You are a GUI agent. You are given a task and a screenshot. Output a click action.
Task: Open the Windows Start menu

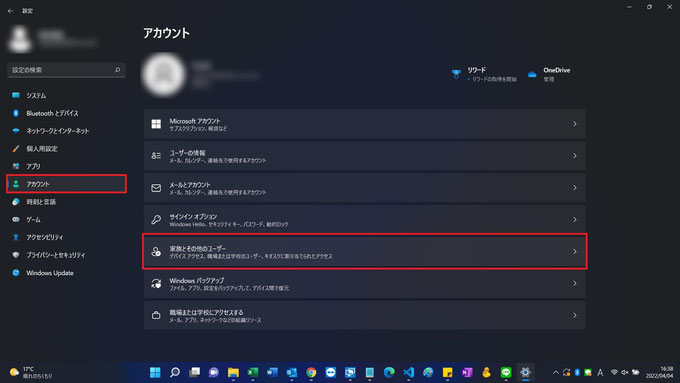pyautogui.click(x=155, y=372)
